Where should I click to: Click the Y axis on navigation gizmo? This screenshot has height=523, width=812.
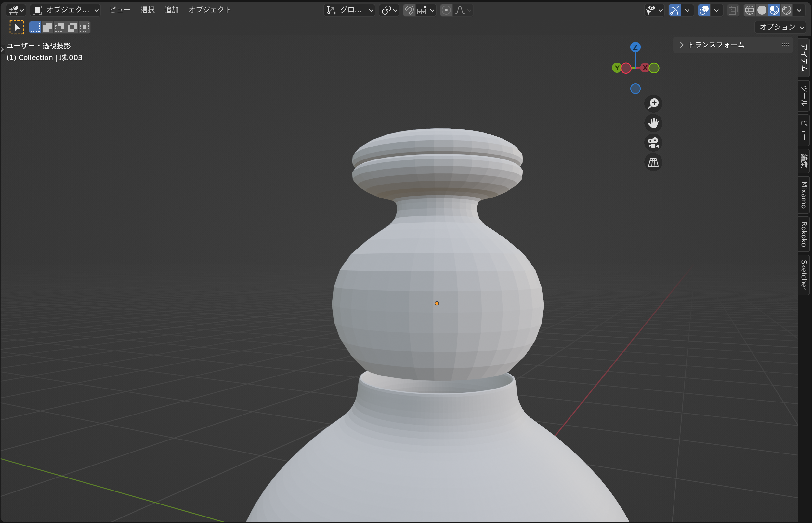(617, 68)
